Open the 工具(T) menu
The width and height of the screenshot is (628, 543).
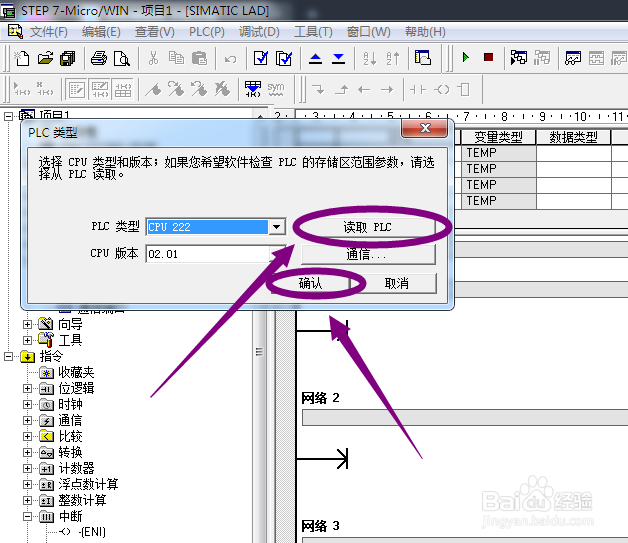(313, 32)
